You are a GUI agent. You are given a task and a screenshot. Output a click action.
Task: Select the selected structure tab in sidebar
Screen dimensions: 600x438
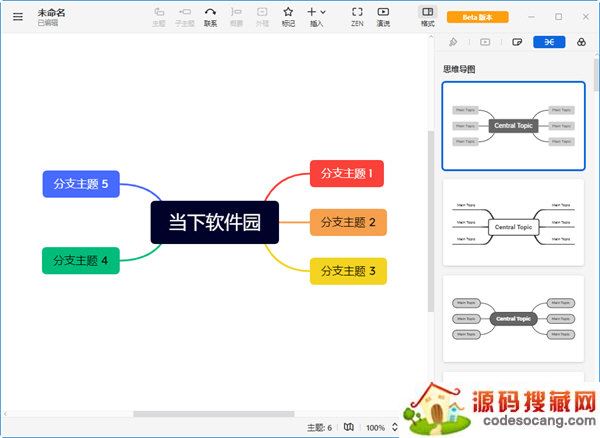(548, 42)
